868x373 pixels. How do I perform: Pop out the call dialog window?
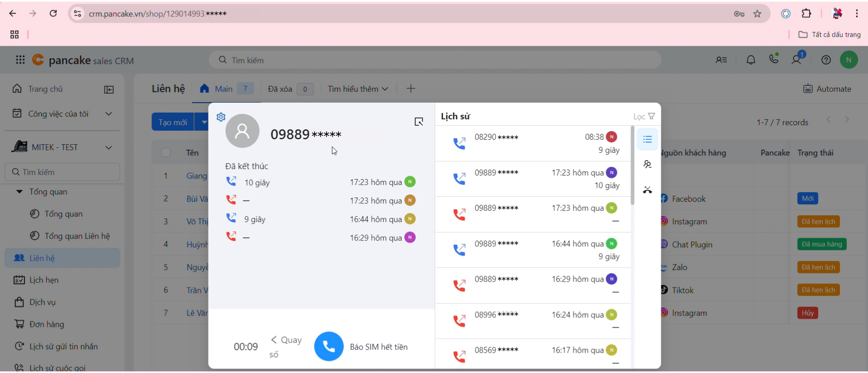click(419, 122)
